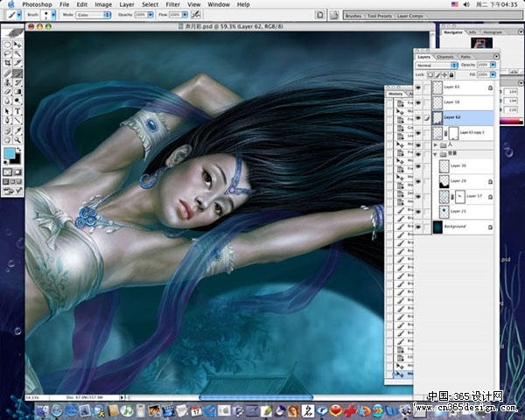The height and width of the screenshot is (420, 525).
Task: Open the Filter menu
Action: pos(172,4)
